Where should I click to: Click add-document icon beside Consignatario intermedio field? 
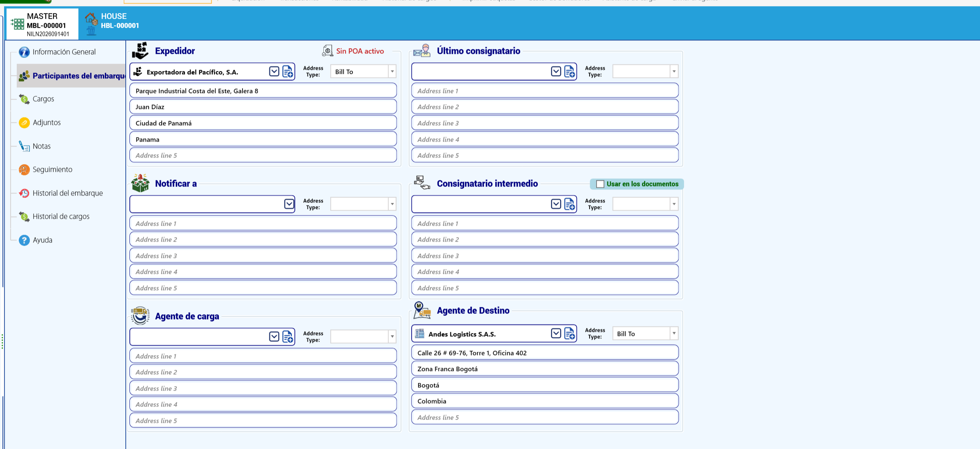pos(570,204)
